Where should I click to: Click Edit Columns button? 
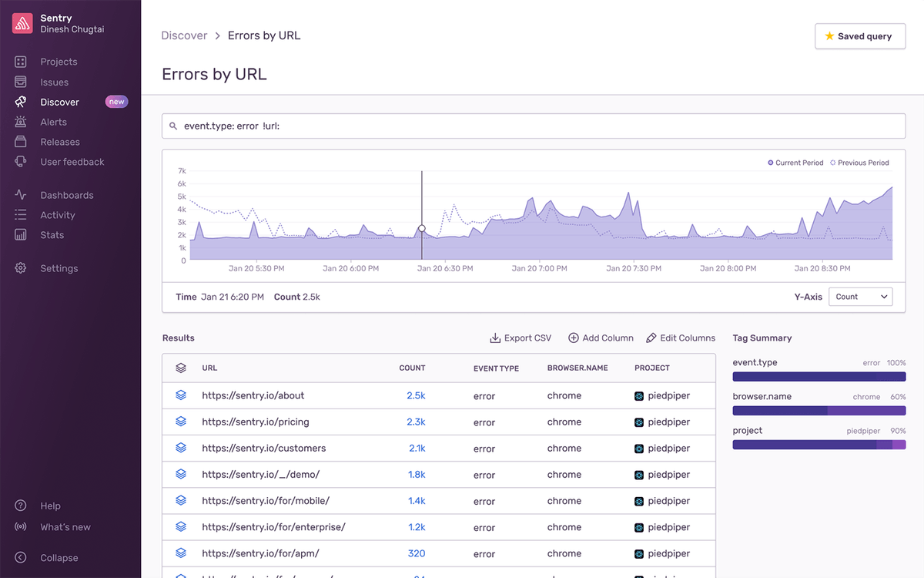click(681, 338)
